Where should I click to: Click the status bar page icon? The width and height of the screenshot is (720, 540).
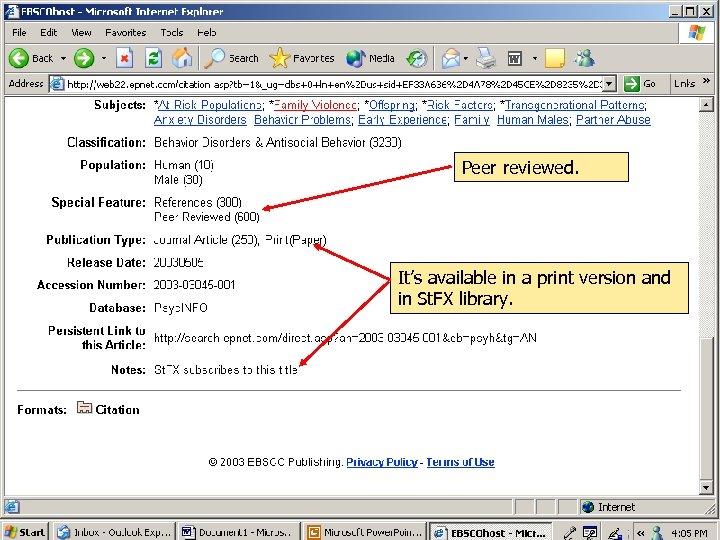(x=11, y=507)
